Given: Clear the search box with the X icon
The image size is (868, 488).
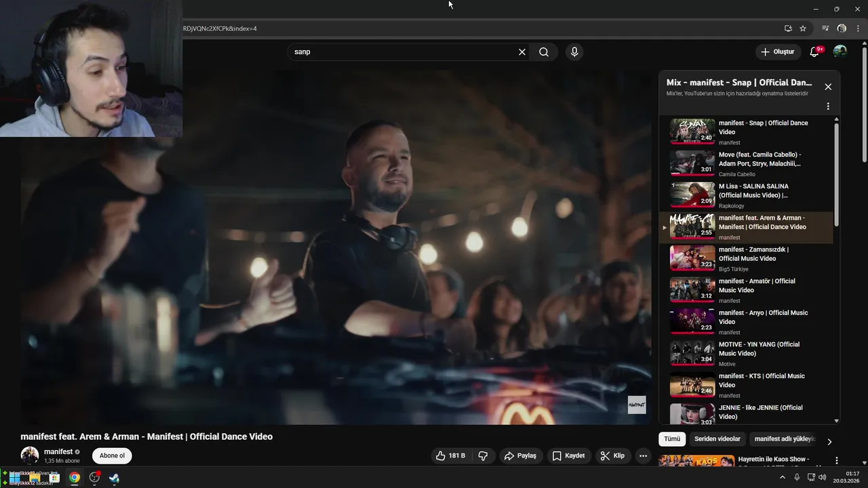Looking at the screenshot, I should point(522,52).
